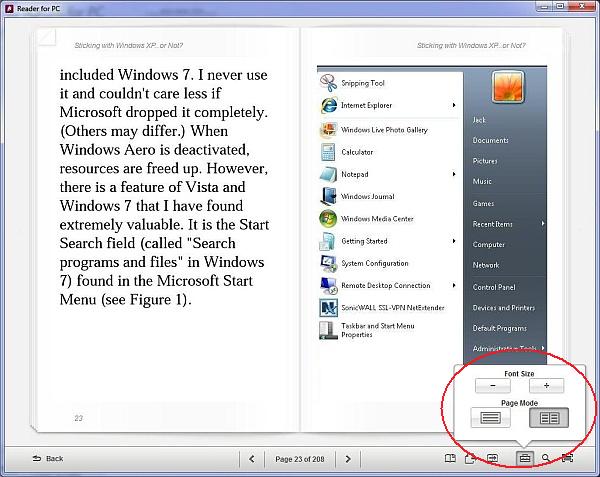Click Default Programs in the figure
This screenshot has height=477, width=600.
coord(499,328)
